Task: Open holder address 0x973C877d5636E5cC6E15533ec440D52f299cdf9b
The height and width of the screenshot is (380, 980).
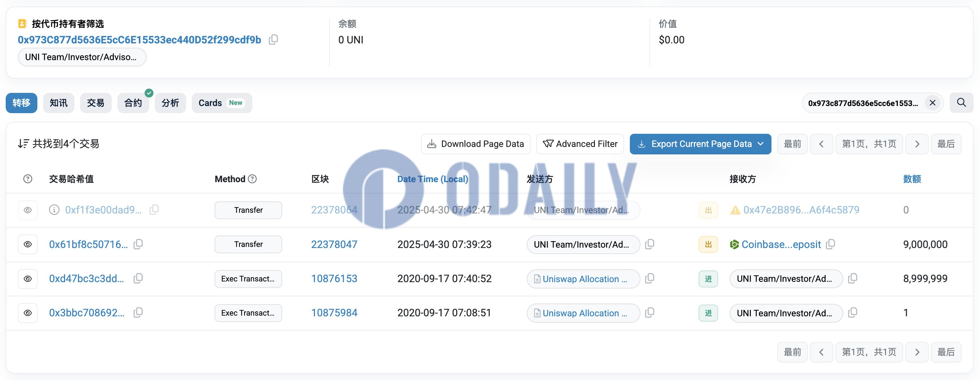Action: [x=139, y=39]
